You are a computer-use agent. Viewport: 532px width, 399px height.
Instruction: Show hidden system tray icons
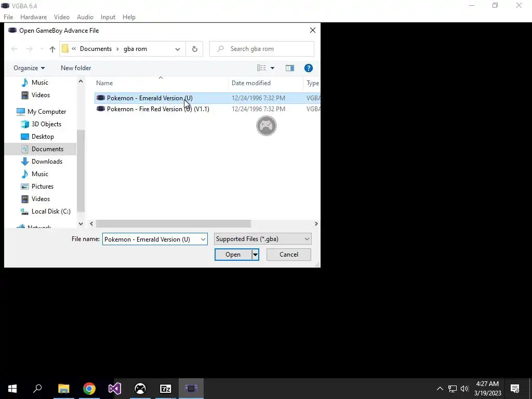440,389
